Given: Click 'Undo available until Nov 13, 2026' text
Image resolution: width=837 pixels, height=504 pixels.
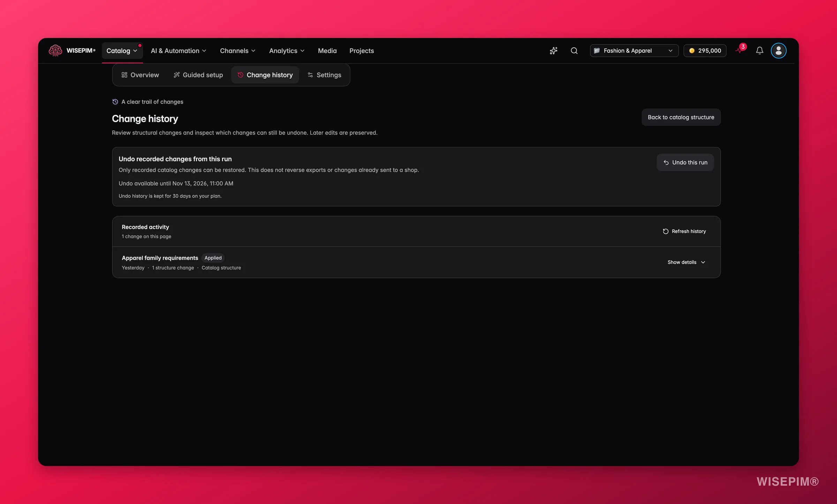Looking at the screenshot, I should tap(176, 183).
